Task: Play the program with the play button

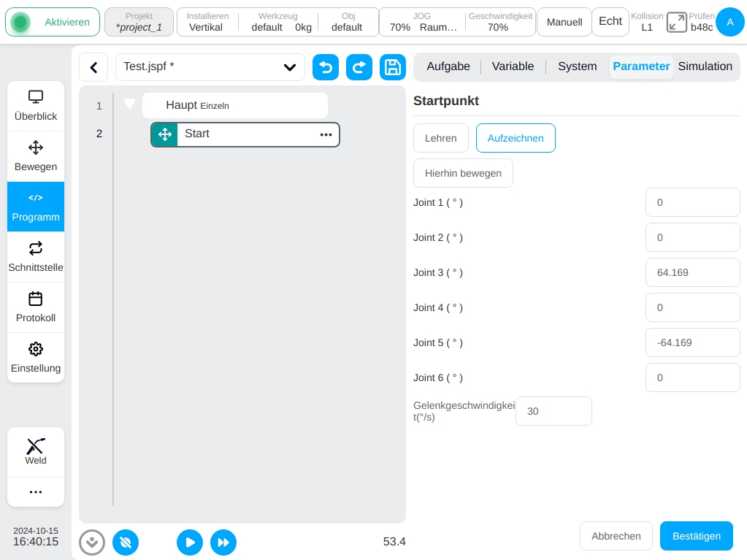Action: tap(190, 542)
